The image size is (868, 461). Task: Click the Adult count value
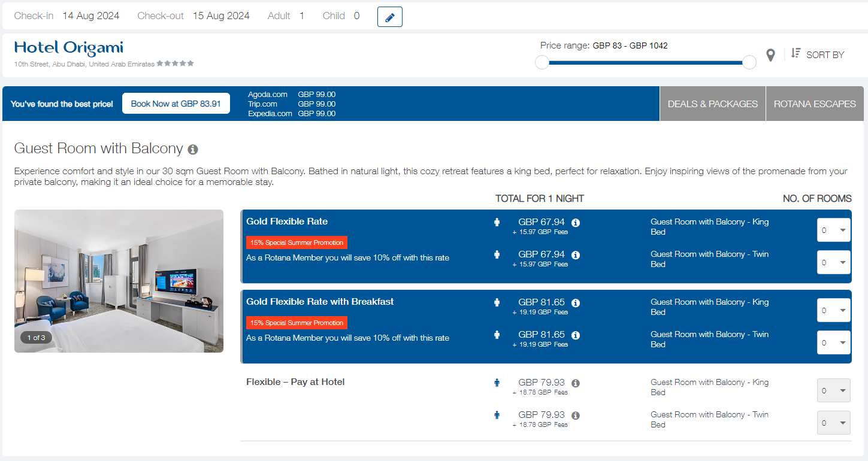point(302,16)
